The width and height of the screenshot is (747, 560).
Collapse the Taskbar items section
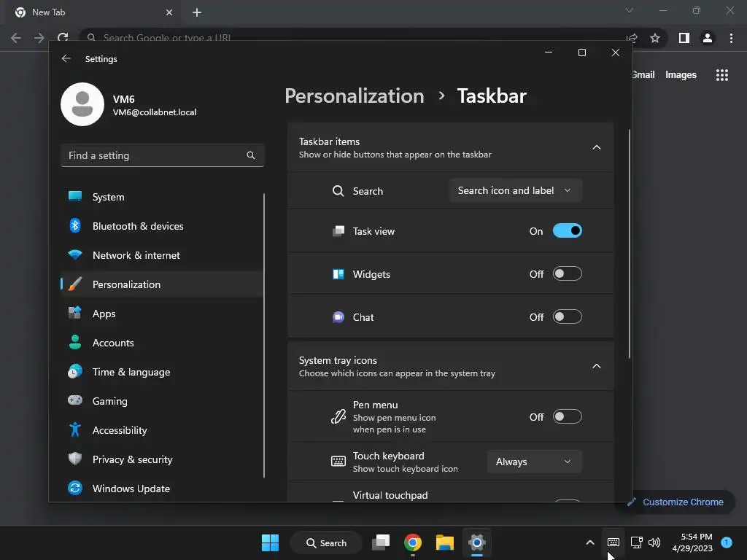597,147
